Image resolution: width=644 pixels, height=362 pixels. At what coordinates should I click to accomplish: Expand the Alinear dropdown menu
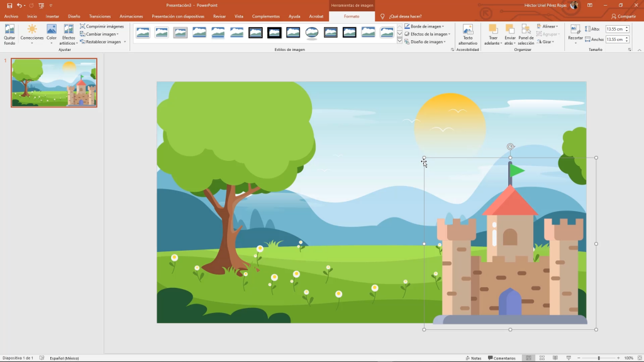coord(547,26)
